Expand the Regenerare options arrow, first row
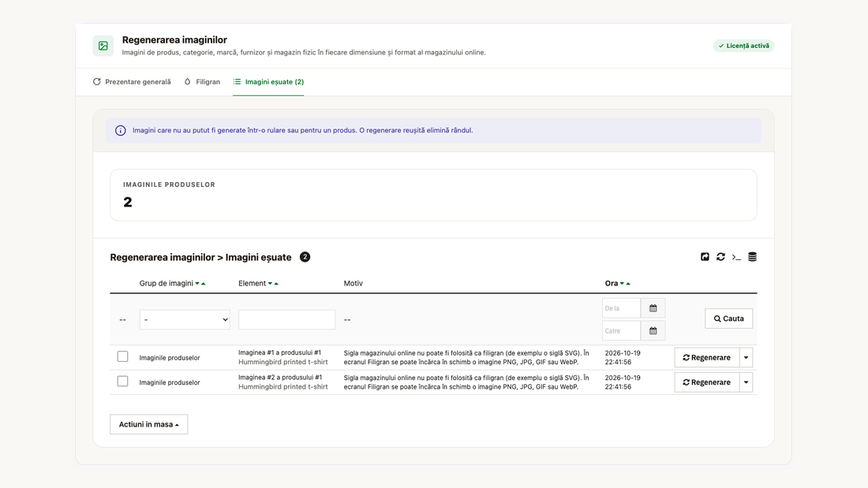The width and height of the screenshot is (868, 488). (x=746, y=357)
